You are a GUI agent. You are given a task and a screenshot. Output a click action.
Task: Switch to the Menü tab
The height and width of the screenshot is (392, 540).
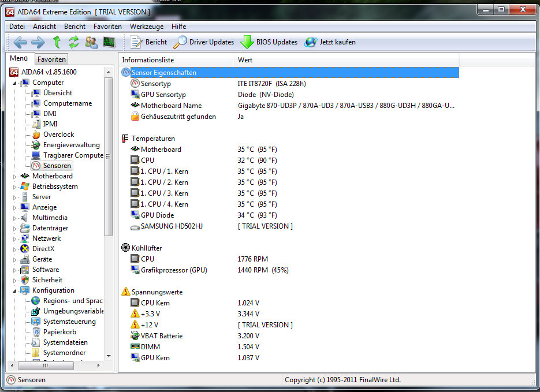[19, 58]
